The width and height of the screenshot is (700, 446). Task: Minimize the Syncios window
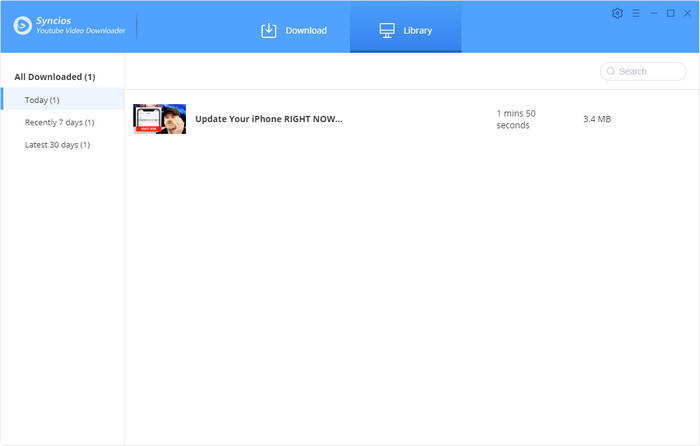tap(653, 13)
